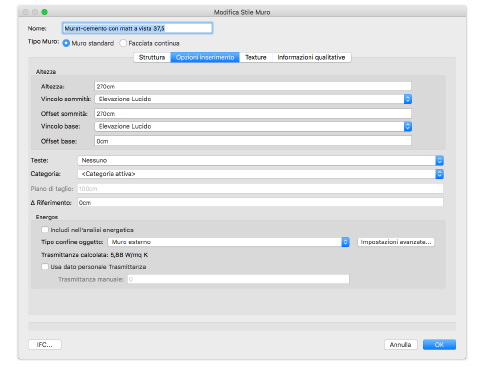
Task: Open the Vincolo base dropdown
Action: 253,126
